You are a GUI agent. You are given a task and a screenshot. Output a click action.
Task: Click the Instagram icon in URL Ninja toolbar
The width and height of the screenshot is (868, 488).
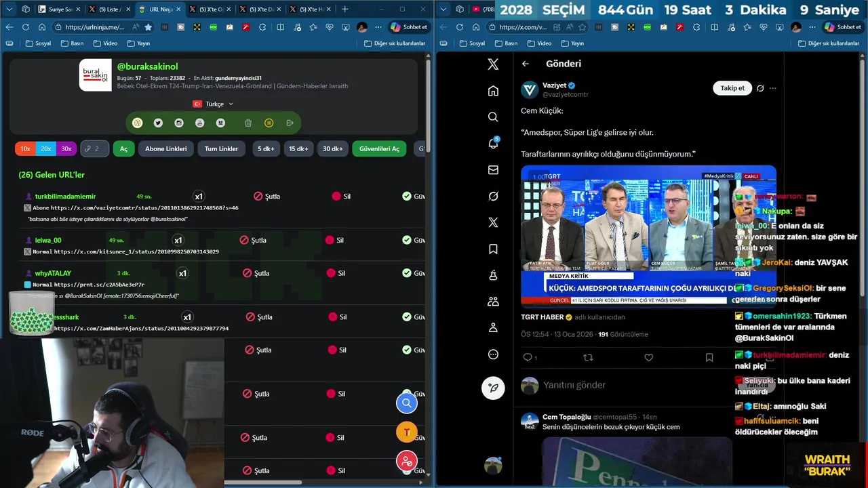[179, 123]
